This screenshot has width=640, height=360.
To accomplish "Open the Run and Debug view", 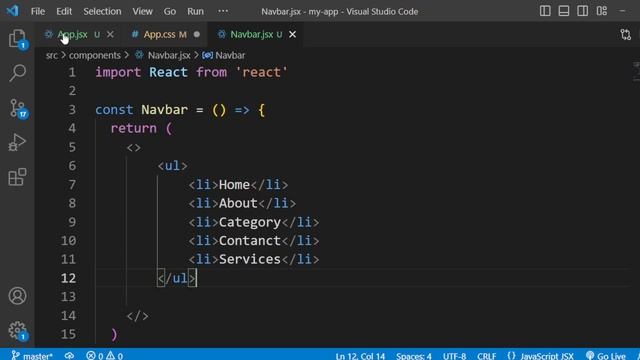I will pyautogui.click(x=17, y=142).
